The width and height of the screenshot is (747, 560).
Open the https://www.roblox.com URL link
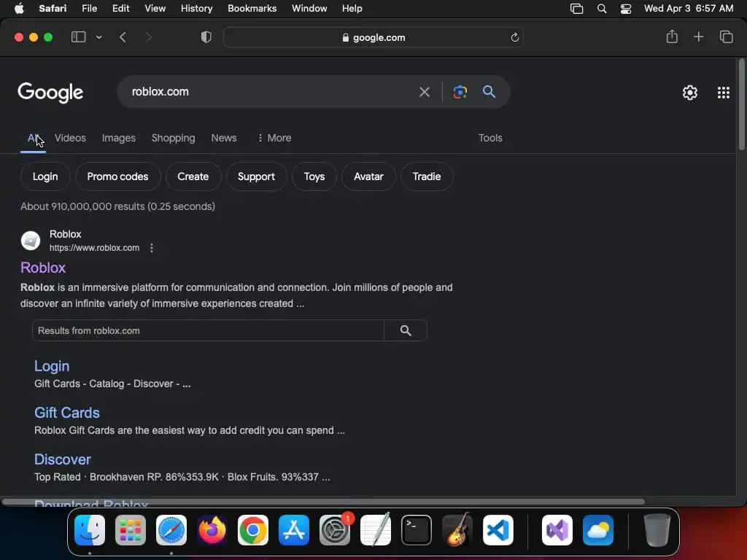94,248
